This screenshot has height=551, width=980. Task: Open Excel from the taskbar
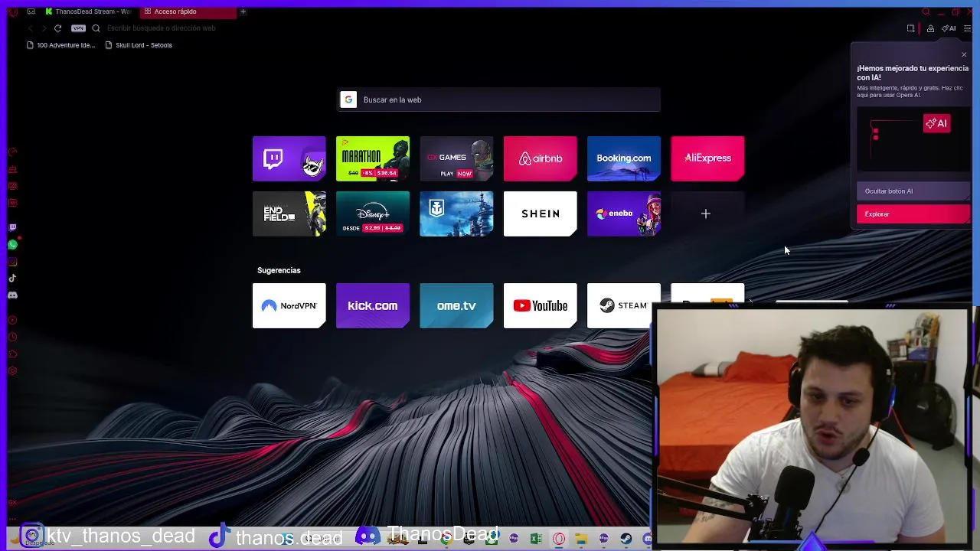pyautogui.click(x=536, y=539)
